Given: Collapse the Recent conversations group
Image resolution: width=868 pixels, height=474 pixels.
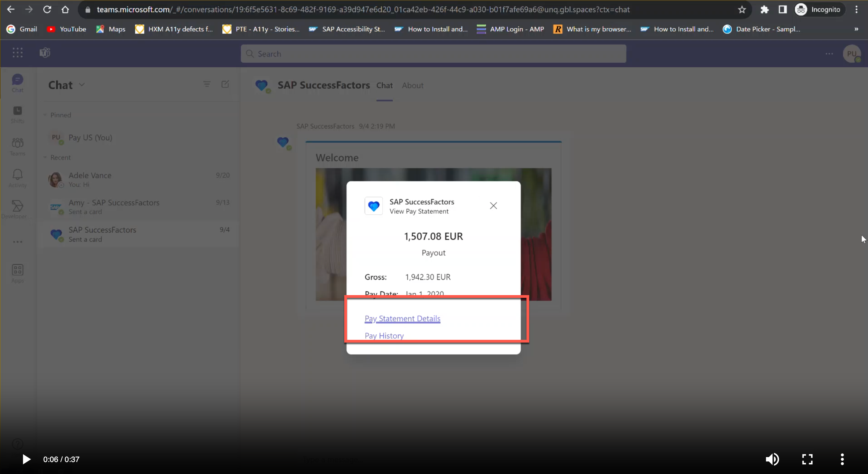Looking at the screenshot, I should click(46, 157).
